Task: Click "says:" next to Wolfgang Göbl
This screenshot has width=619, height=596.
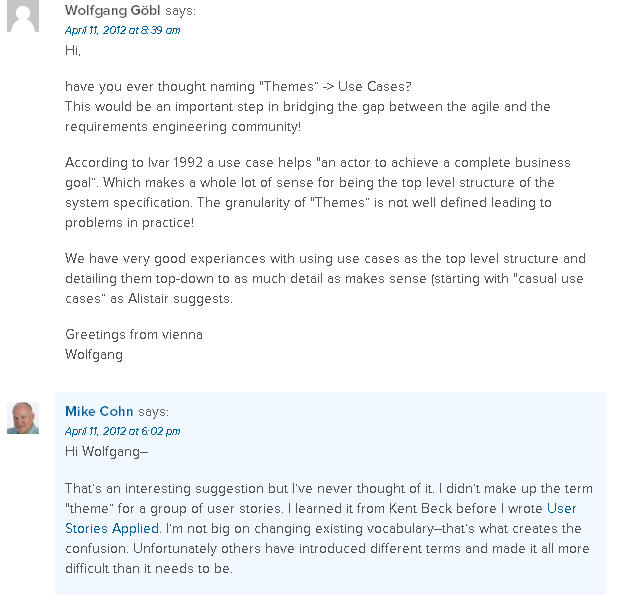Action: pyautogui.click(x=180, y=10)
